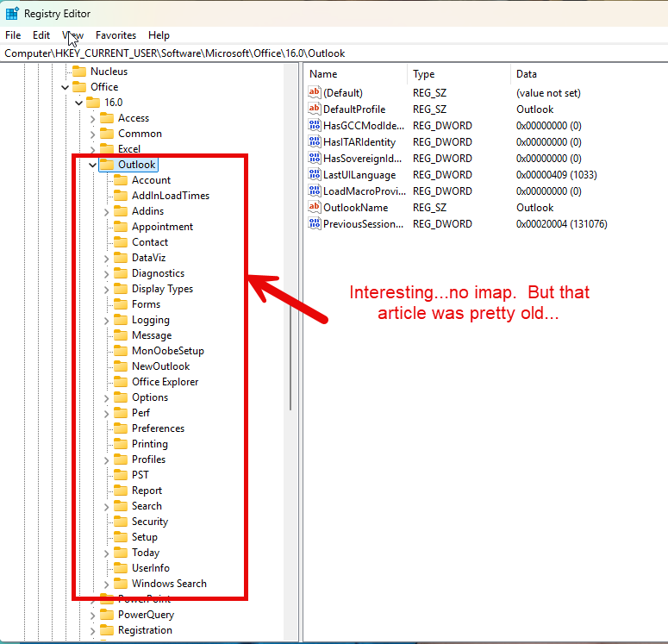The height and width of the screenshot is (644, 668).
Task: Click the OutlookName string value icon
Action: point(315,207)
